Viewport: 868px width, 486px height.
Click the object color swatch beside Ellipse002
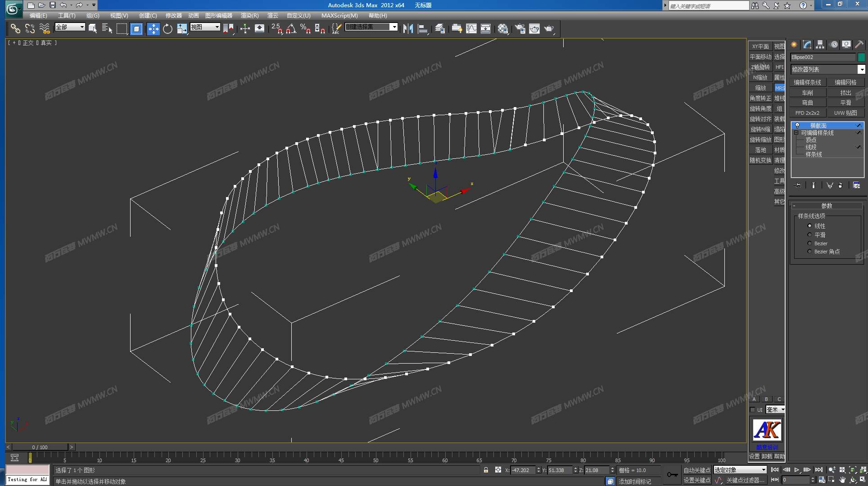861,57
